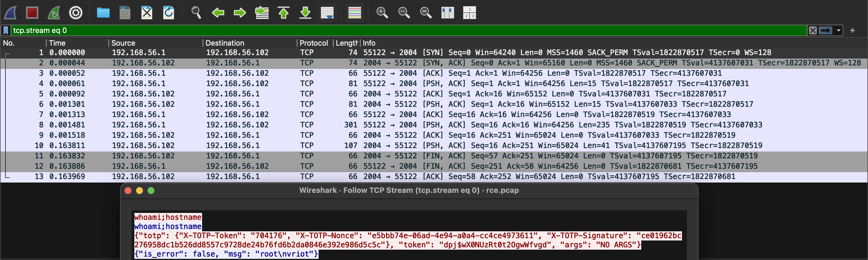Click the shark fin start capture icon
Viewport: 868px width, 260px height.
(x=10, y=13)
